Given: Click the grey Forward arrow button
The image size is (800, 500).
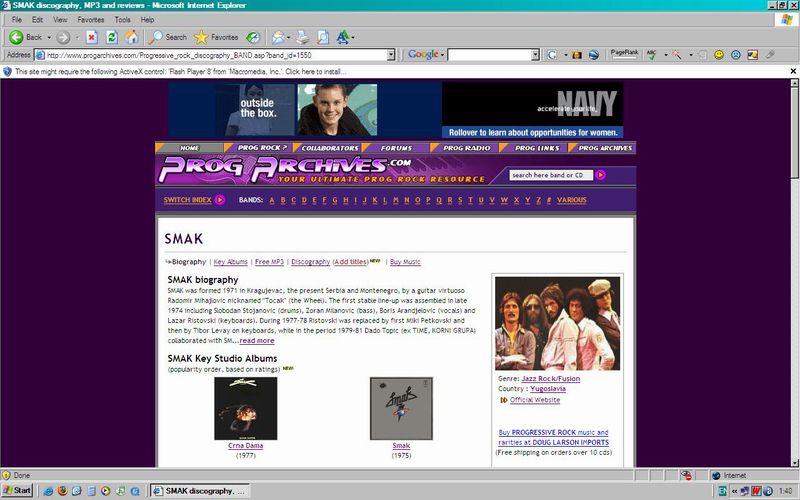Looking at the screenshot, I should click(x=63, y=37).
